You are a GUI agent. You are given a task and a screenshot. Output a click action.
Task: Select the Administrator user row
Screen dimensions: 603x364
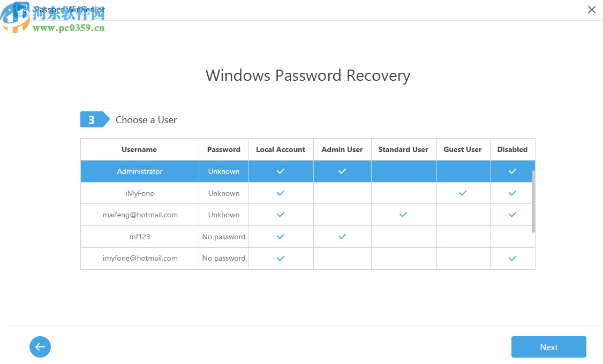pyautogui.click(x=140, y=171)
